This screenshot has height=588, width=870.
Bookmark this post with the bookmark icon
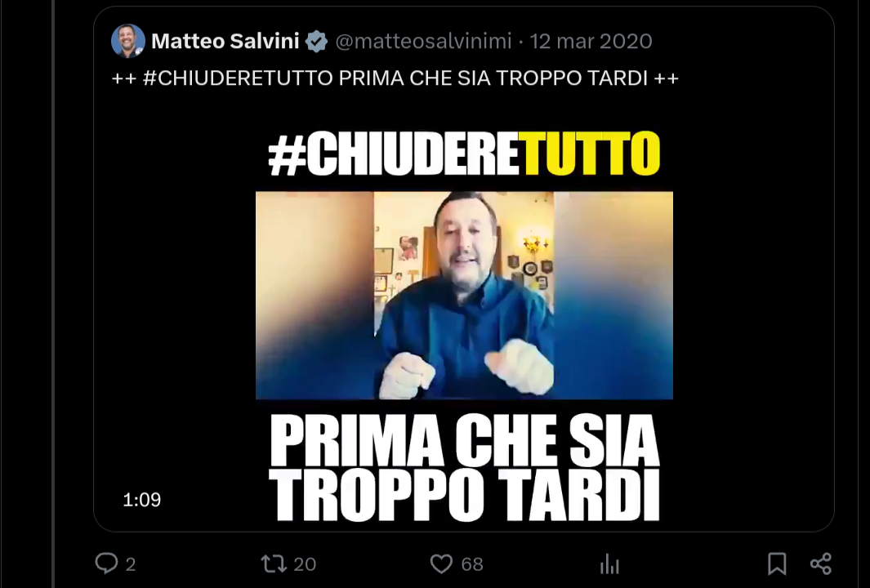777,563
